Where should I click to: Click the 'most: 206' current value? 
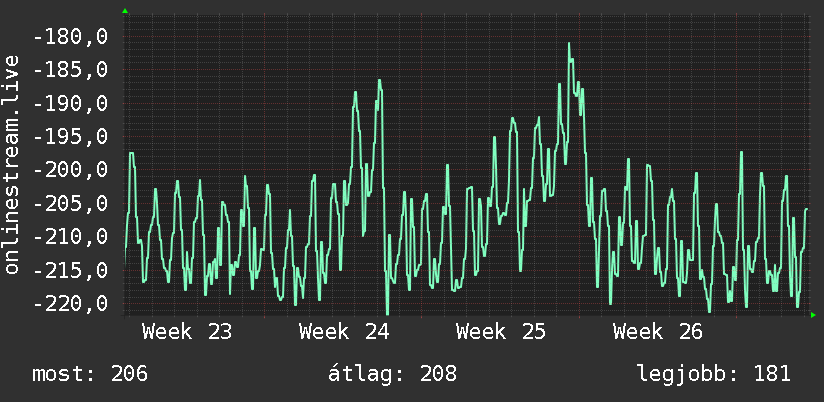pyautogui.click(x=90, y=374)
